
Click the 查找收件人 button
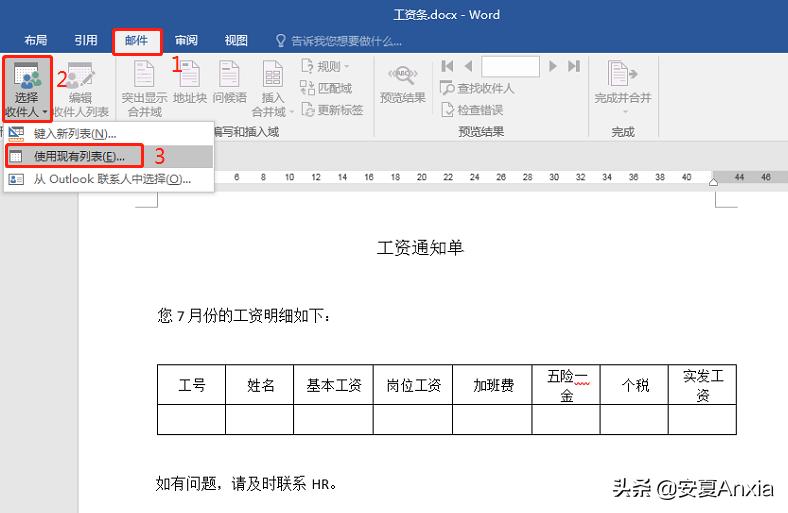pos(477,88)
